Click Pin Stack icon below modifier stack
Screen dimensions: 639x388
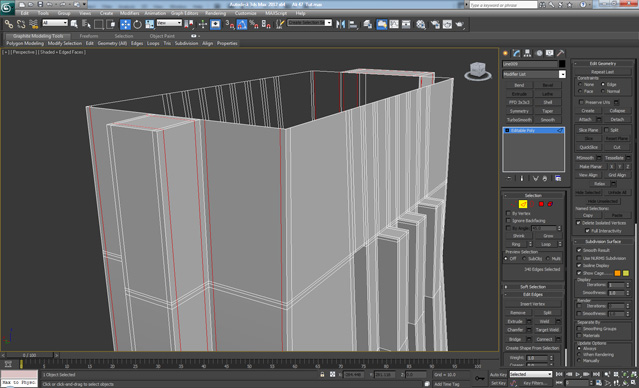[509, 179]
